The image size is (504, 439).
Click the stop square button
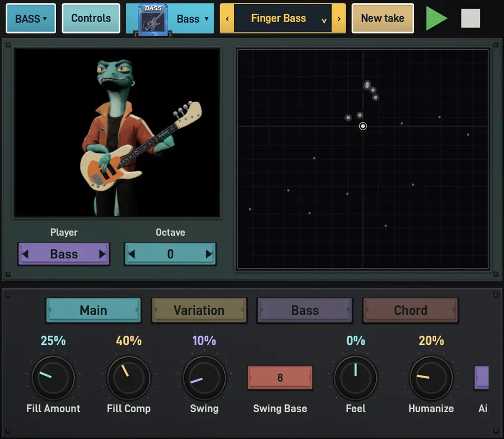point(470,18)
